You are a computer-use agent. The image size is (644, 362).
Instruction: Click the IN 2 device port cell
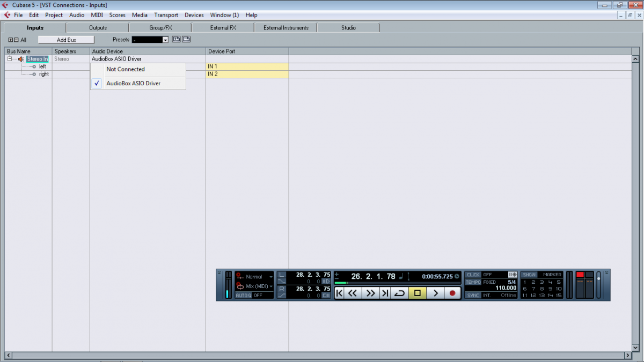tap(247, 74)
